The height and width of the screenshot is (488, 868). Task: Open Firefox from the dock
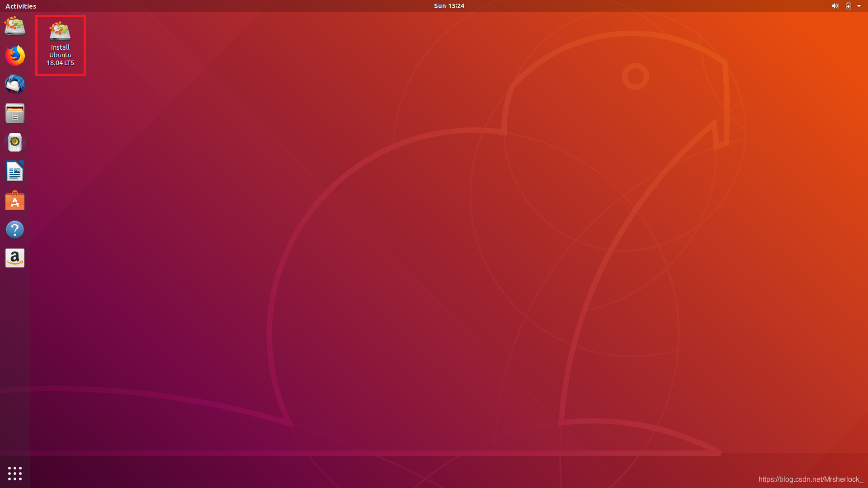(15, 55)
